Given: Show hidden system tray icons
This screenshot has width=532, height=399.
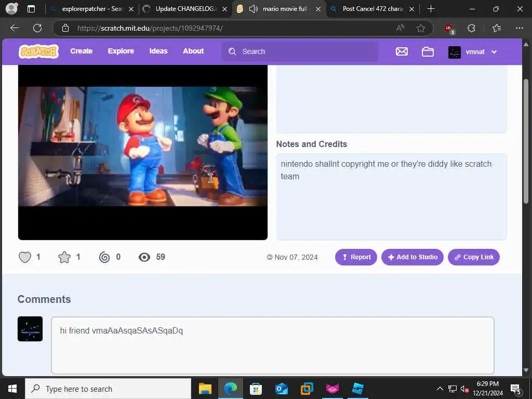Looking at the screenshot, I should (x=440, y=389).
